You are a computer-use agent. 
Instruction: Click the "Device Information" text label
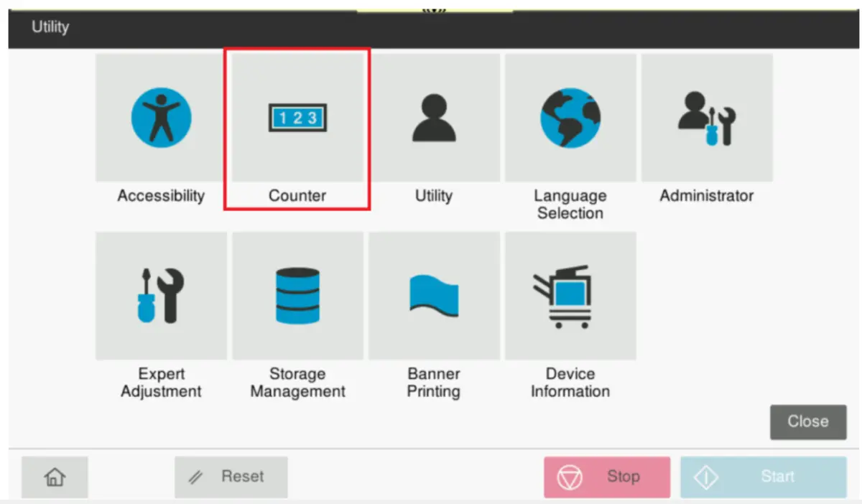[x=570, y=383]
